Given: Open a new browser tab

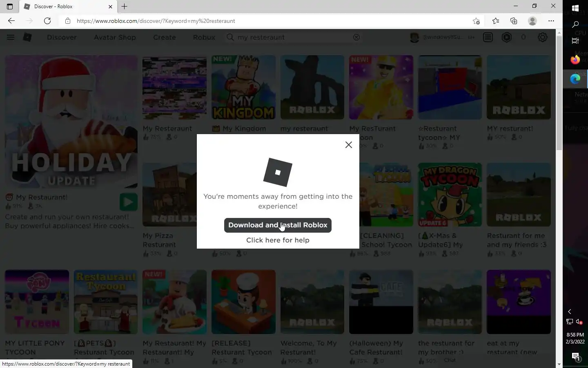Looking at the screenshot, I should [x=125, y=7].
